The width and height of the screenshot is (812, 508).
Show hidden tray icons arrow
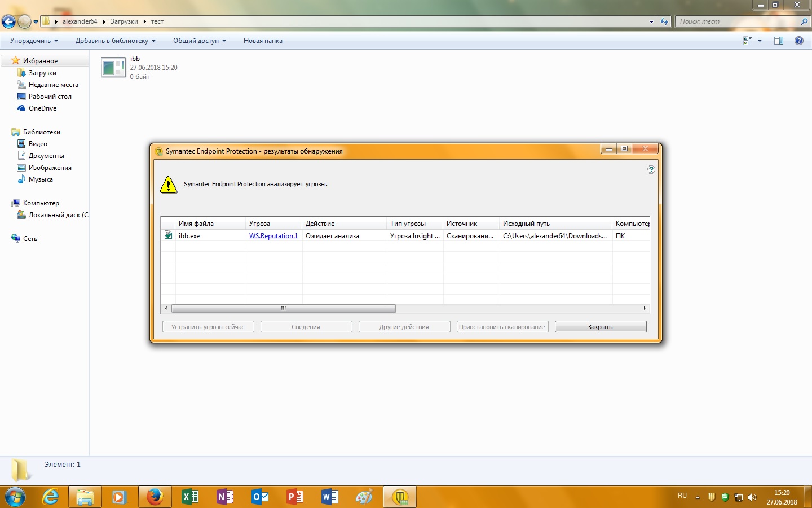coord(698,497)
